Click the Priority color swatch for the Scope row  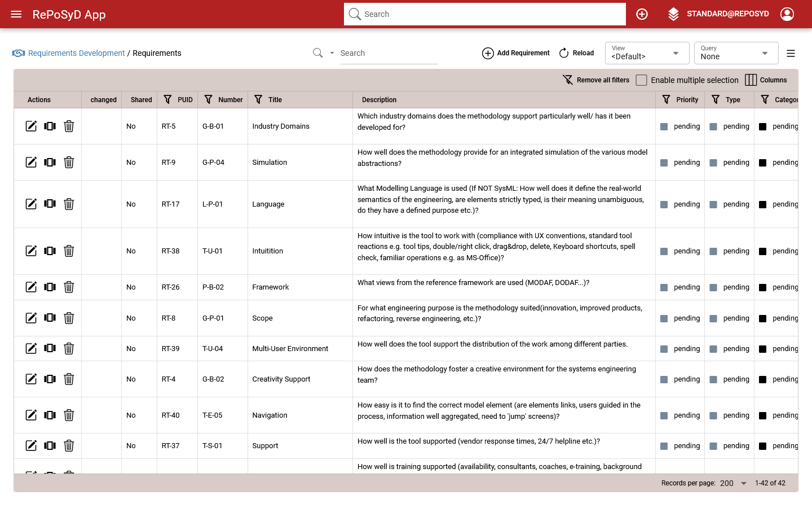coord(664,318)
